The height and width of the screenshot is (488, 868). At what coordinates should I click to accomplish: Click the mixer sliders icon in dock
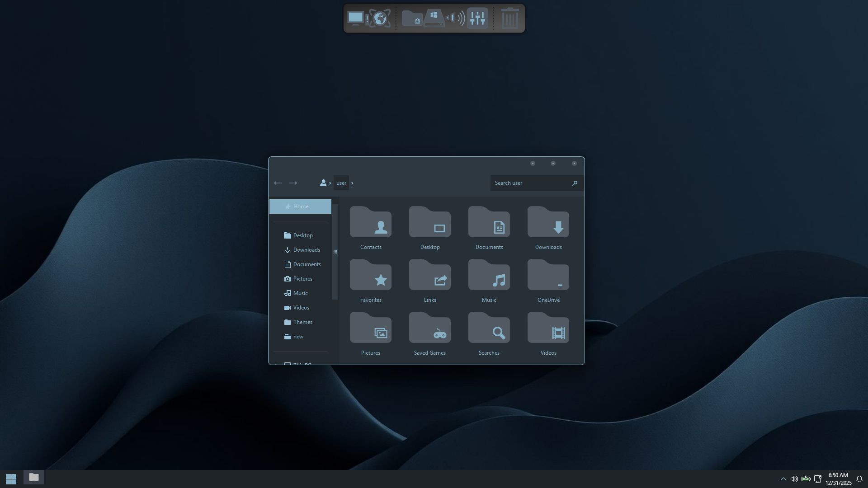(x=477, y=18)
